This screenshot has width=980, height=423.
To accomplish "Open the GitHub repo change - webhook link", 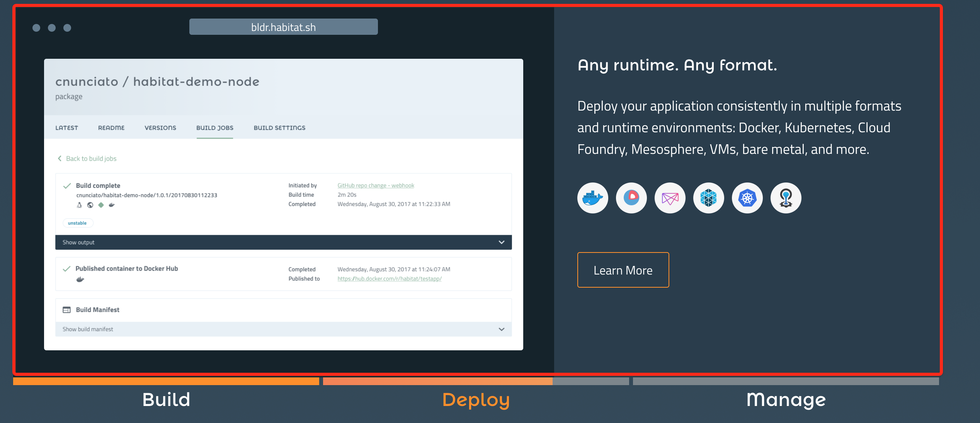I will tap(376, 186).
